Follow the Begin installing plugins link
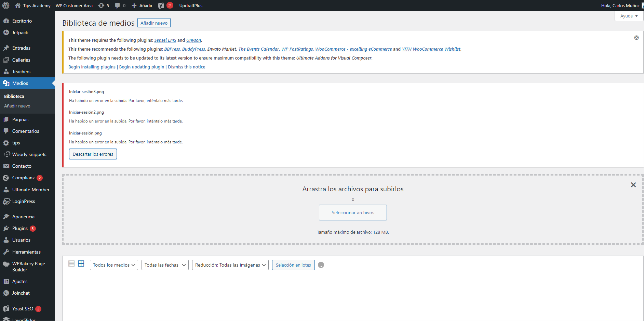The height and width of the screenshot is (321, 644). point(92,67)
